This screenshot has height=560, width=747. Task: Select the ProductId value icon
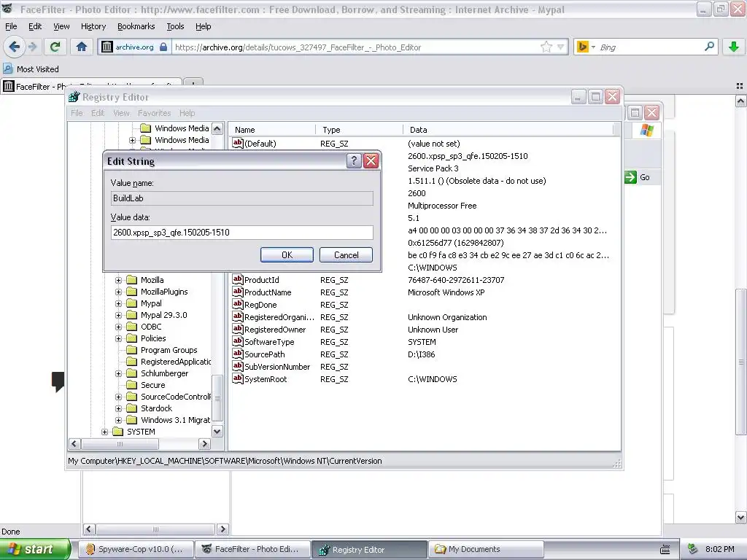[238, 279]
